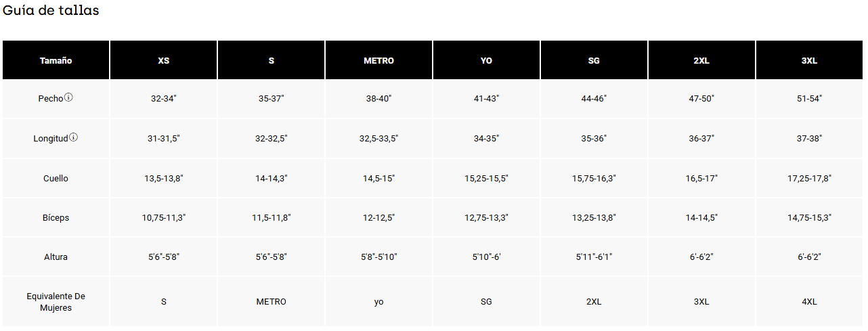Select the Cuello row label
The image size is (868, 331).
(x=56, y=179)
